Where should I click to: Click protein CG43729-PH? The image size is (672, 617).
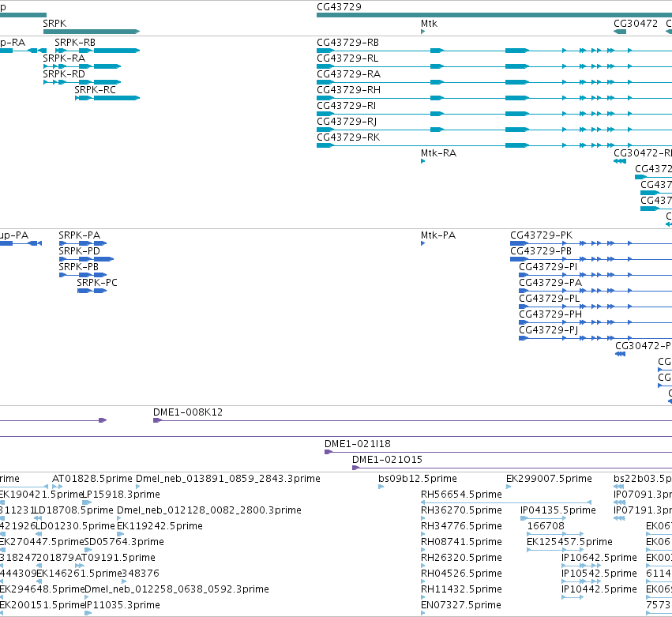click(550, 314)
